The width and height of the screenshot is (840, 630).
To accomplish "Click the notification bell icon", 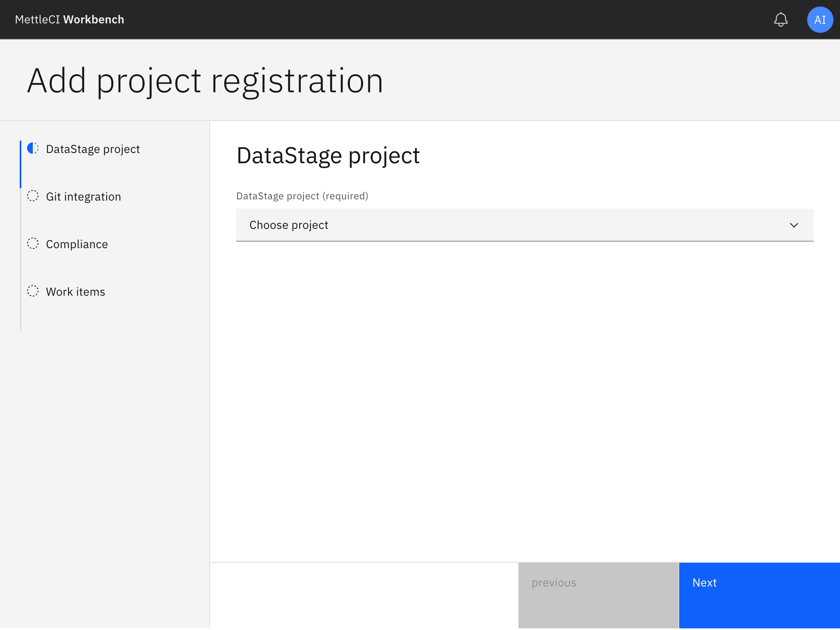I will 781,19.
